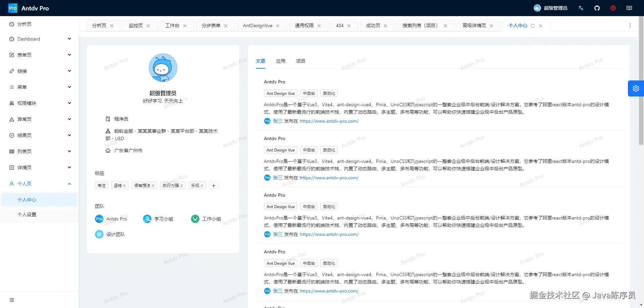This screenshot has width=644, height=308.
Task: Open the third article's antdv-pro.com link
Action: 329,235
